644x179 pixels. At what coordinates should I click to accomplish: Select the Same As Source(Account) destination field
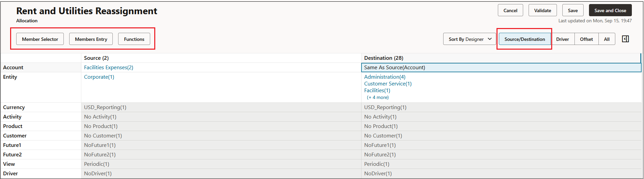pos(501,68)
